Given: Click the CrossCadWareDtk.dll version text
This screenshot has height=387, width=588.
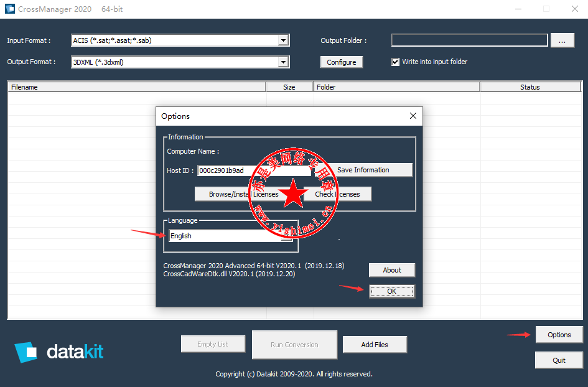Looking at the screenshot, I should (x=229, y=274).
